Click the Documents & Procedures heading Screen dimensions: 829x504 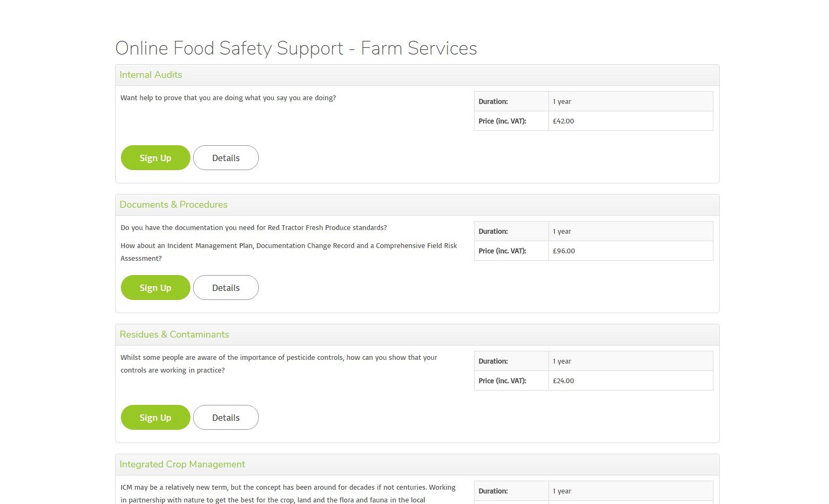[173, 205]
